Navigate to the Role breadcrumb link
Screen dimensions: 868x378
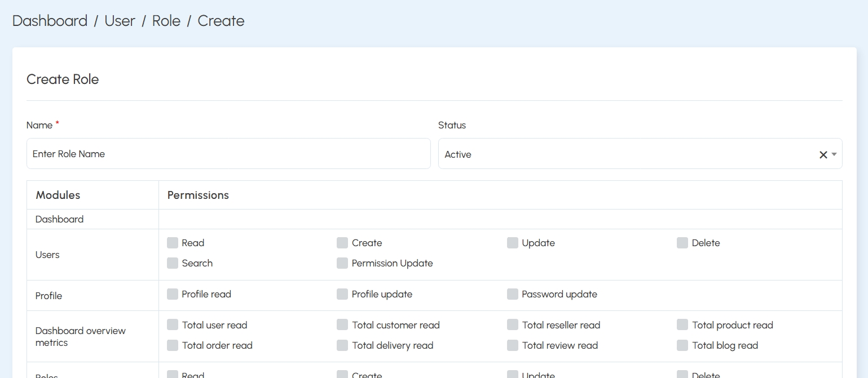(166, 21)
